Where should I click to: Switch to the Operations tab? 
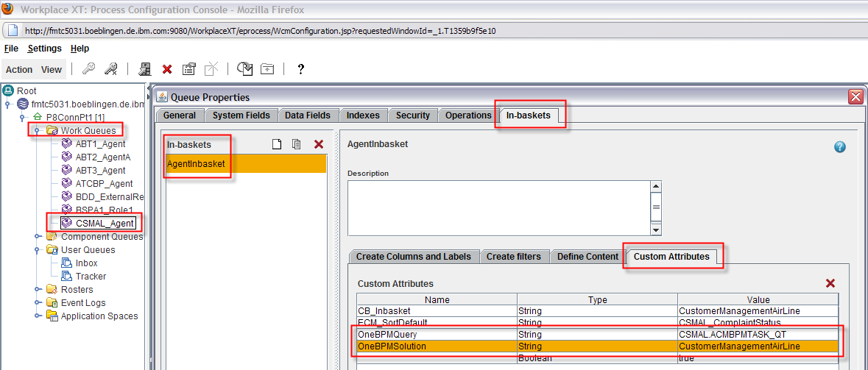point(468,115)
